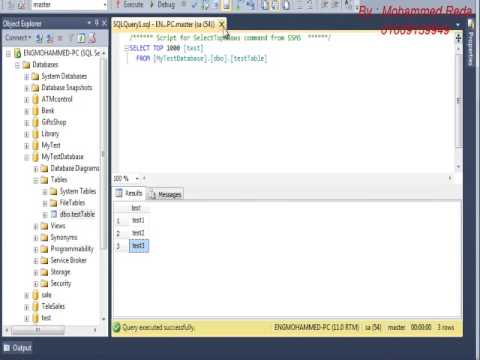Select Results to Grid mode
480x360 pixels.
pyautogui.click(x=275, y=5)
